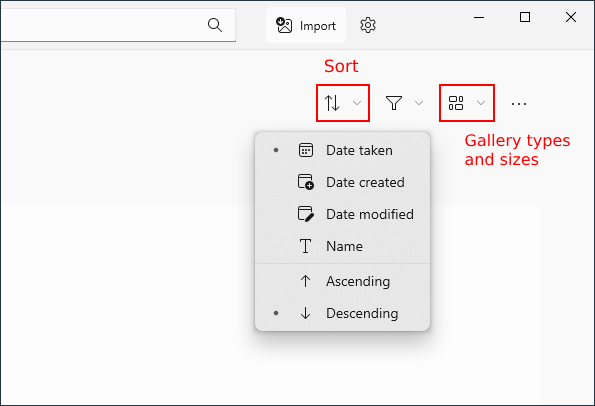Expand the Filter dropdown chevron

pyautogui.click(x=419, y=103)
